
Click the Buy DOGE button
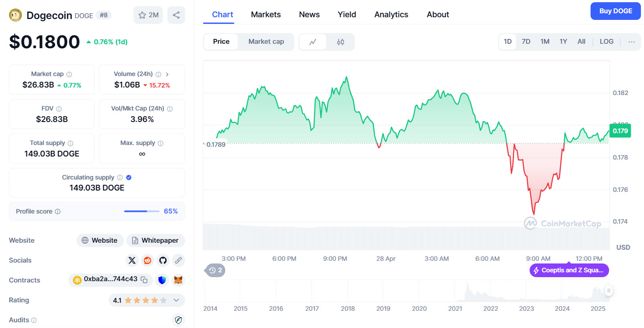pos(615,11)
